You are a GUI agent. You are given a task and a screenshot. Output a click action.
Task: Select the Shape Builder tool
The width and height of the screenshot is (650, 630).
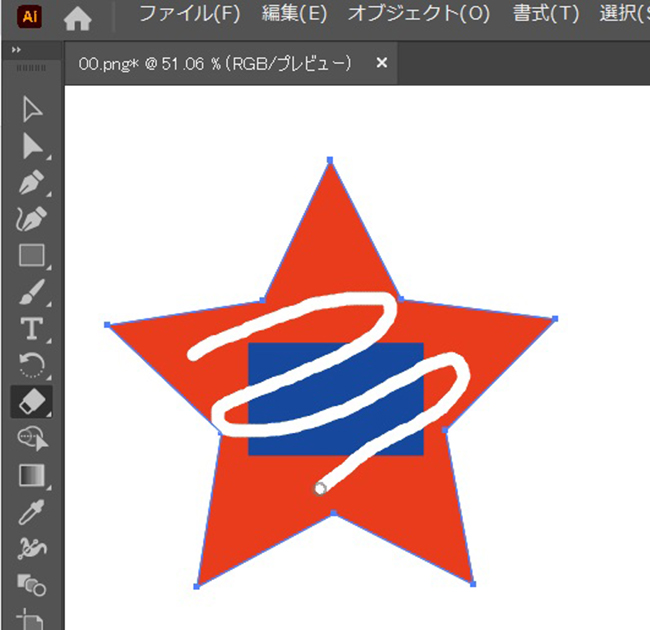tap(33, 439)
